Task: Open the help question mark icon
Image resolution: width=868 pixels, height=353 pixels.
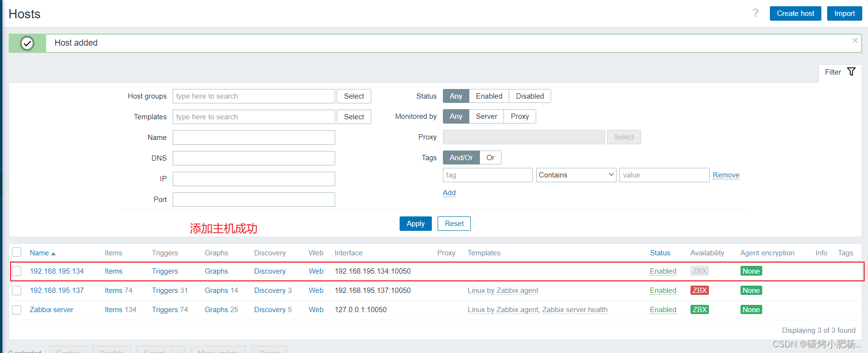Action: point(755,13)
